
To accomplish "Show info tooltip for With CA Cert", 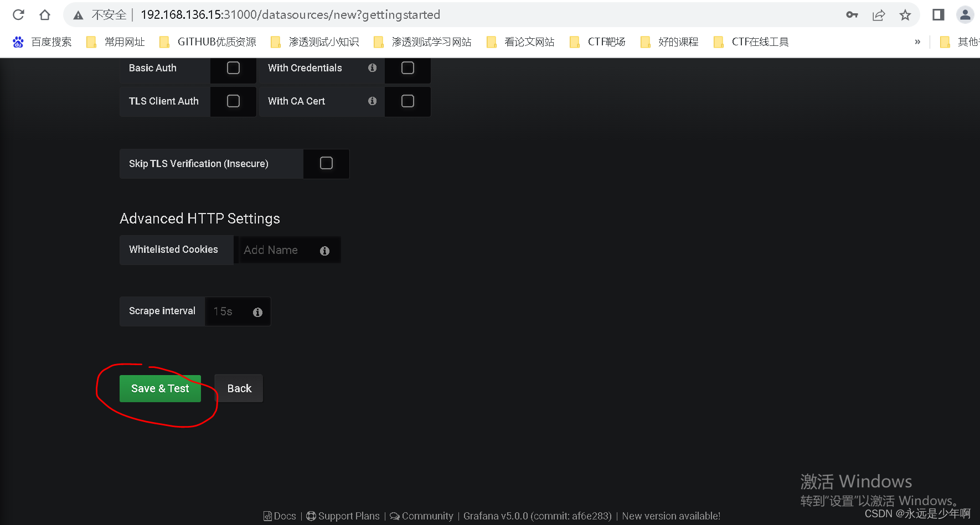I will pos(372,101).
